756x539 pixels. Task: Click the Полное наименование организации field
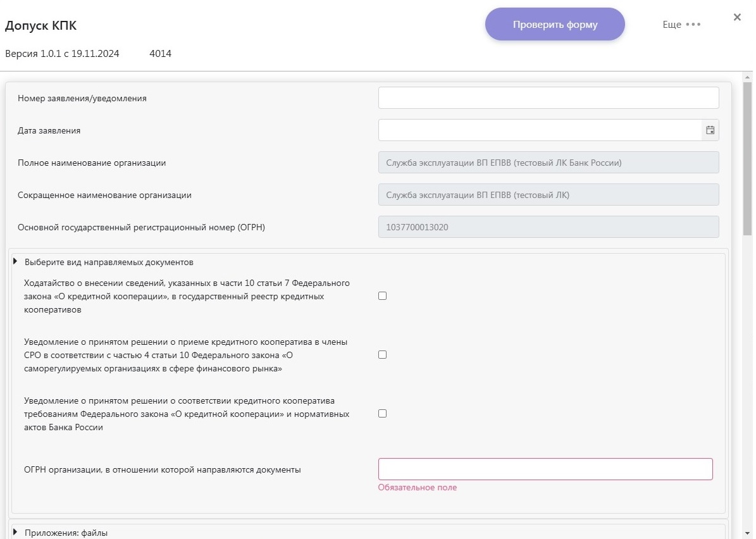548,163
